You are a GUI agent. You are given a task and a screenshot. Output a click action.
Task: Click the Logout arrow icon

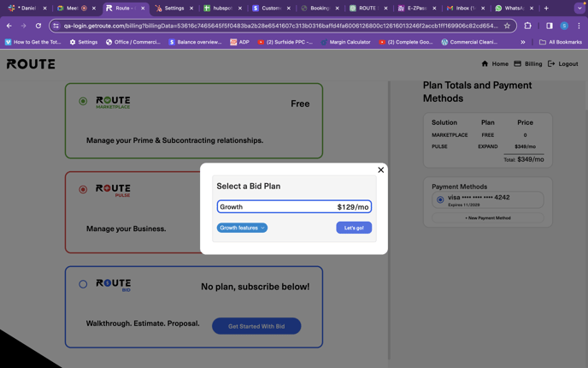[551, 63]
